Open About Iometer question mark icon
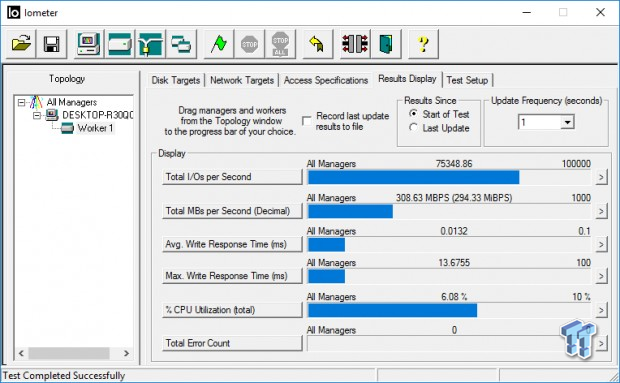 click(x=423, y=44)
